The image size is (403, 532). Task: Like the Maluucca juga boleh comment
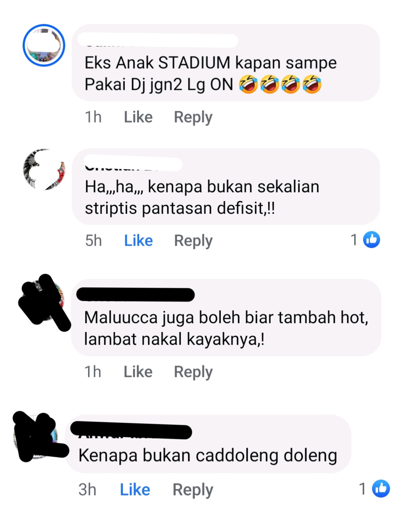coord(138,372)
